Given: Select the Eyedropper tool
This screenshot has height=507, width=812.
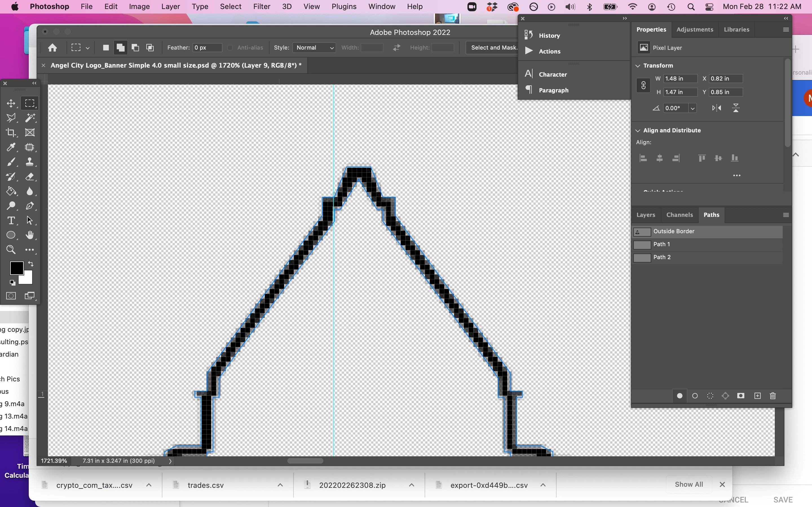Looking at the screenshot, I should pos(11,147).
